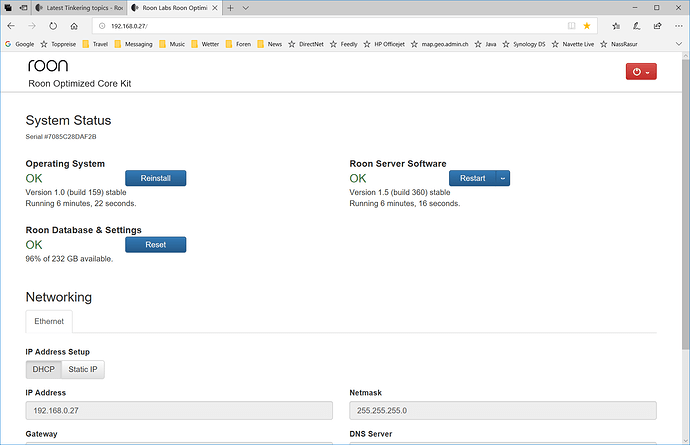Select the Ethernet networking tab
This screenshot has width=690, height=445.
49,321
